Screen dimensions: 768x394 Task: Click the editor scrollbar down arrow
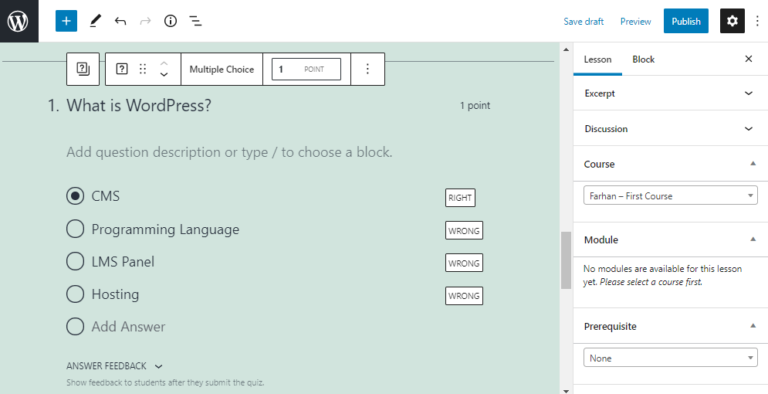tap(566, 390)
